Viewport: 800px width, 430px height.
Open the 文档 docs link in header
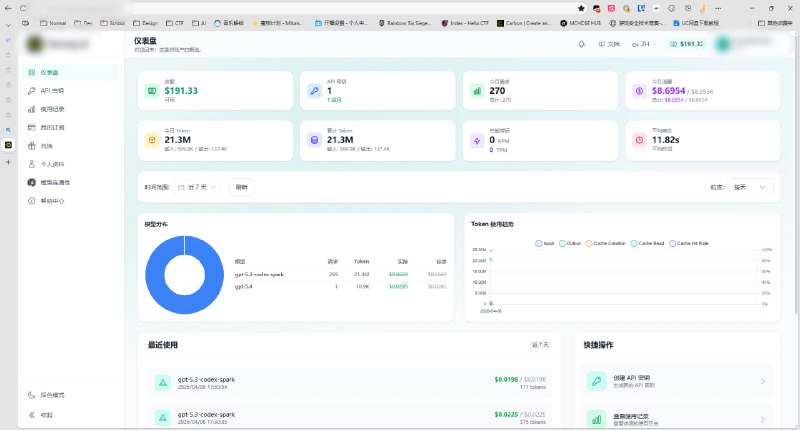pos(609,44)
